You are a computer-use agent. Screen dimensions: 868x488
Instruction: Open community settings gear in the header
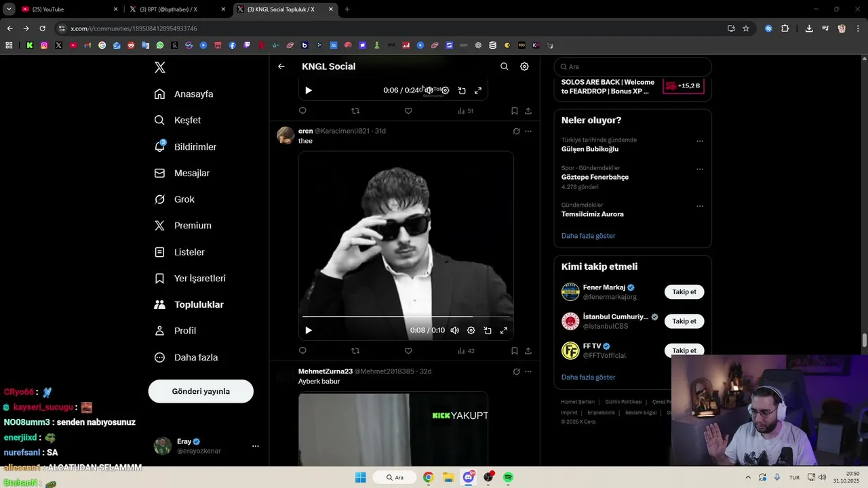524,66
